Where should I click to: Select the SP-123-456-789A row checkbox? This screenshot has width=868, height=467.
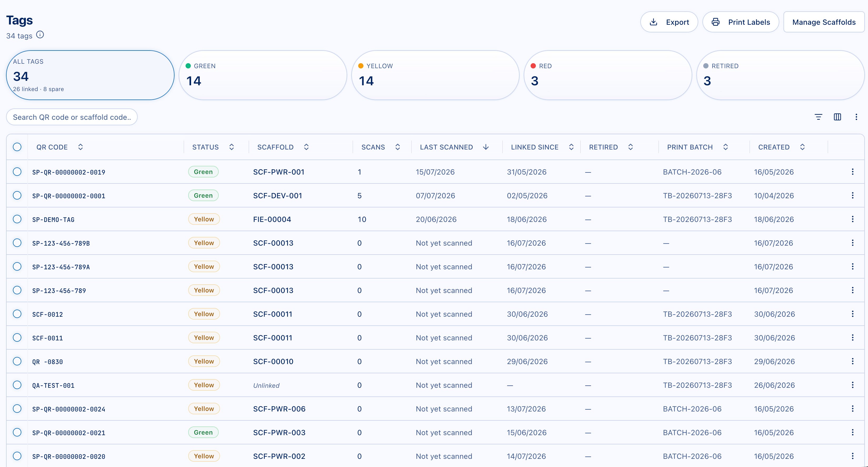coord(17,266)
